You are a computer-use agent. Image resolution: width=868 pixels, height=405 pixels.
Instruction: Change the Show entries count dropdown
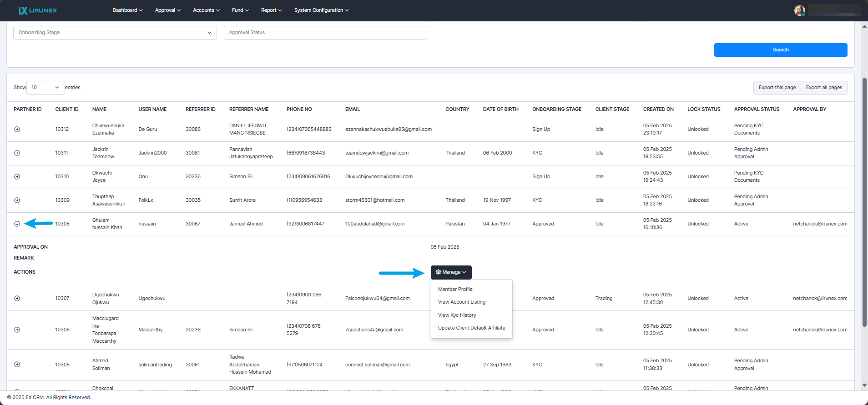pyautogui.click(x=45, y=88)
